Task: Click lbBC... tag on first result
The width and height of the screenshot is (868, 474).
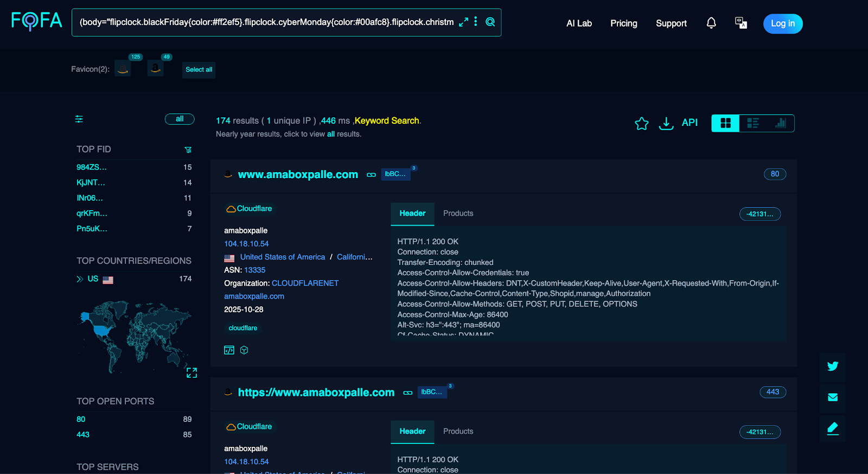Action: [395, 174]
